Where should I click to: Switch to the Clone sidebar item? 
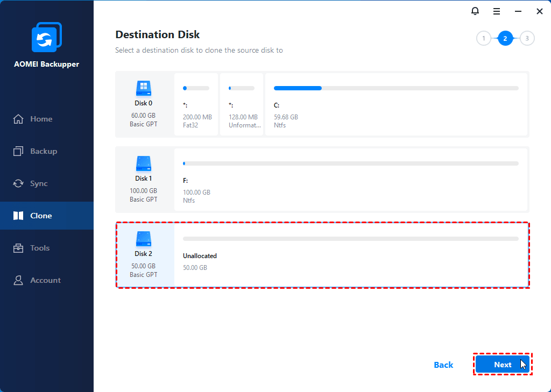[x=47, y=216]
